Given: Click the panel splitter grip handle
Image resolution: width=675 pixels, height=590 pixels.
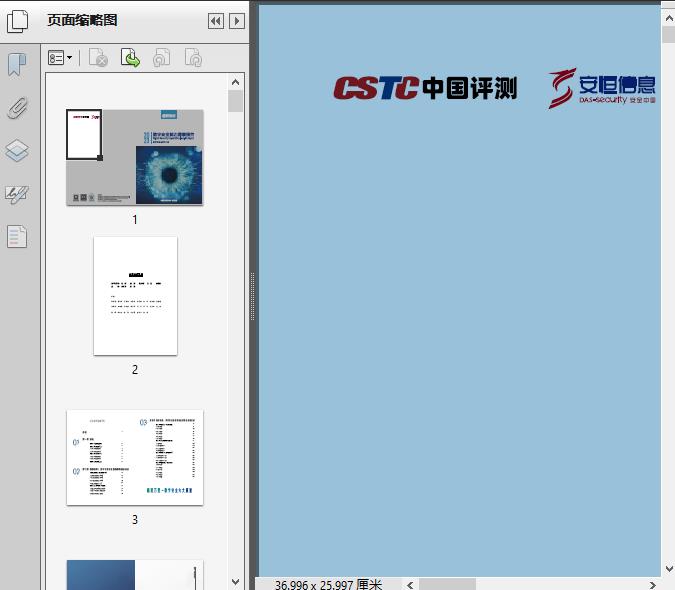Looking at the screenshot, I should [x=252, y=296].
